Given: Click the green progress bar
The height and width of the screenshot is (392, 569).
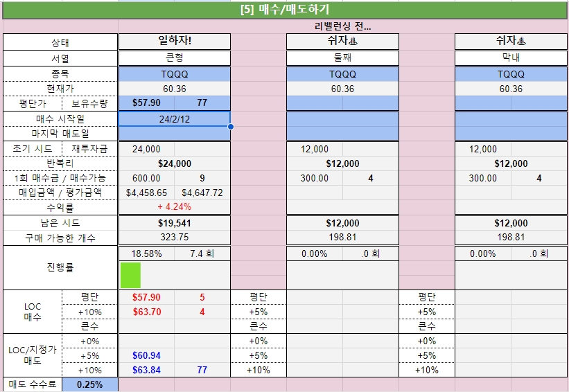Looking at the screenshot, I should click(x=130, y=275).
